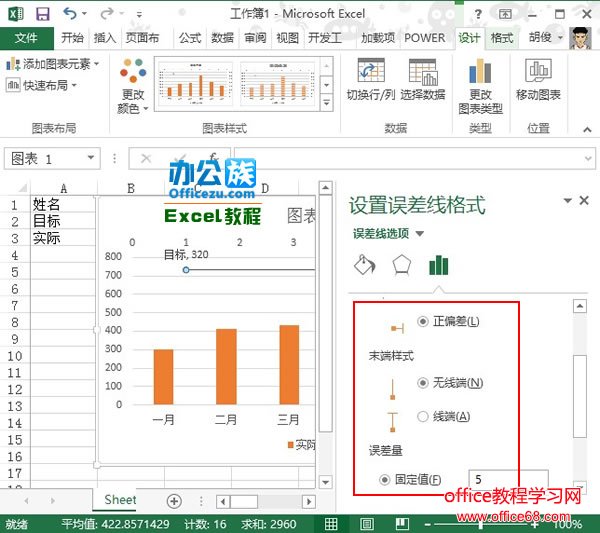
Task: Click the Excel application logo icon
Action: point(16,14)
